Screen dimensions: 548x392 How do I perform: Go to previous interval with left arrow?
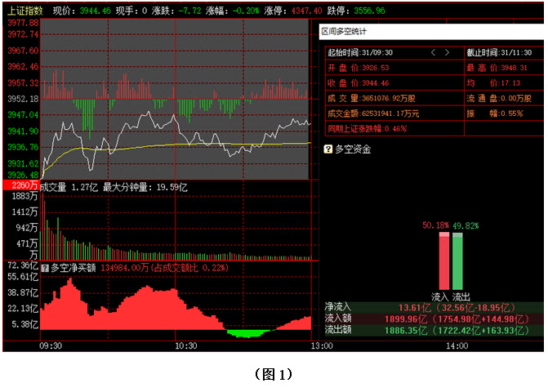pyautogui.click(x=433, y=52)
